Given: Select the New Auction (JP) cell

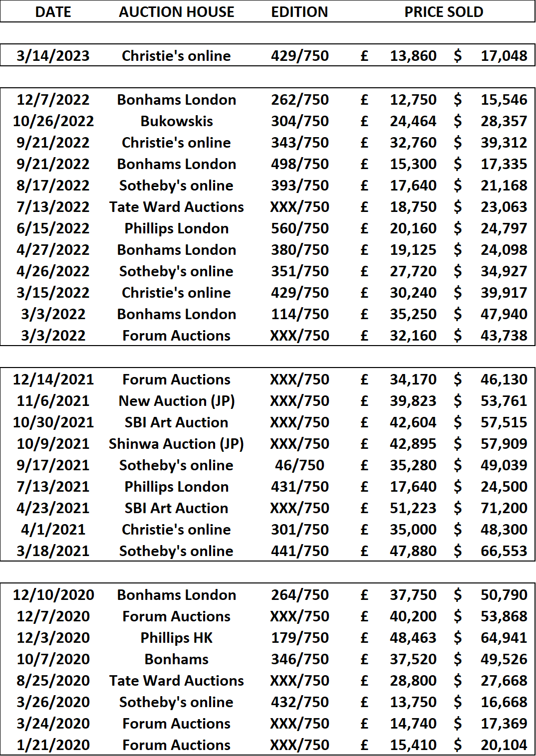Looking at the screenshot, I should 177,401.
